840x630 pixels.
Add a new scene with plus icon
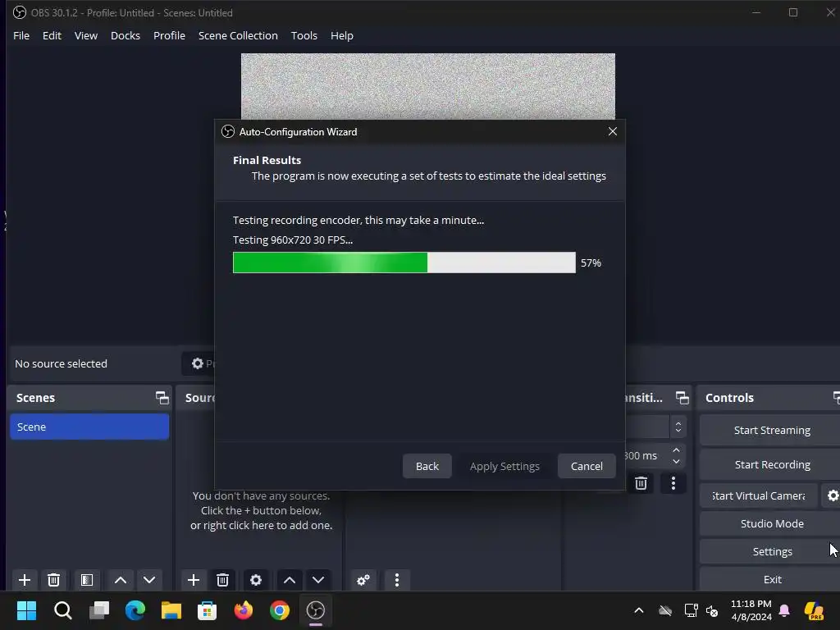click(24, 580)
